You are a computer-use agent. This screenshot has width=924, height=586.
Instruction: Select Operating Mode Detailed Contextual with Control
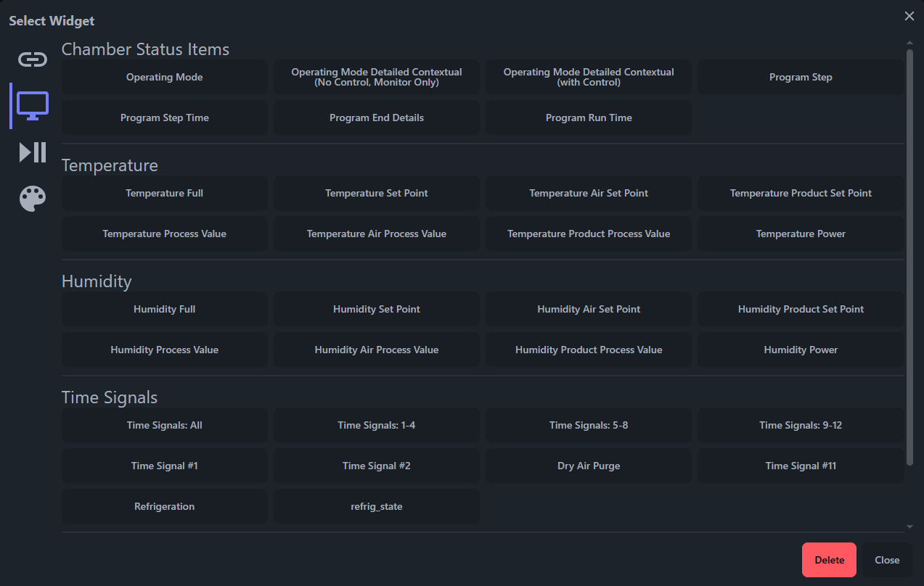[x=589, y=77]
